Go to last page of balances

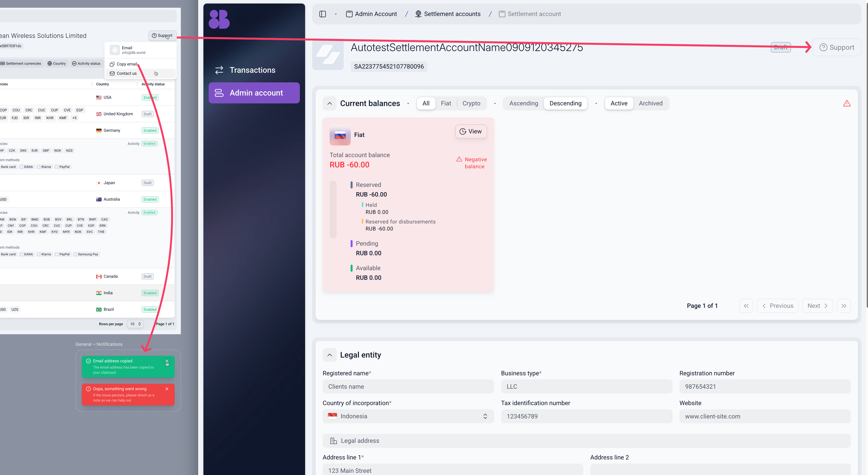click(x=843, y=306)
